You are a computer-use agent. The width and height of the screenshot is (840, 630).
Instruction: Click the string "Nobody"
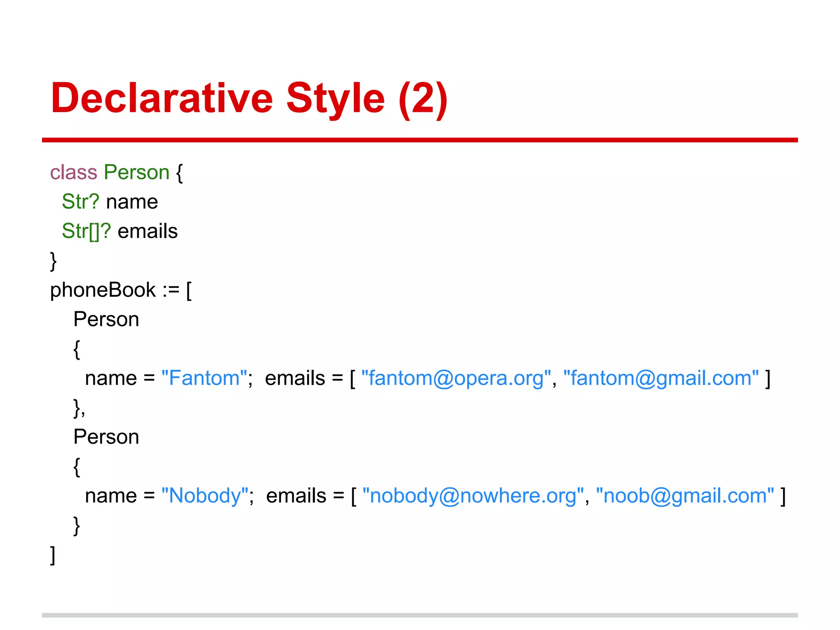click(x=205, y=495)
